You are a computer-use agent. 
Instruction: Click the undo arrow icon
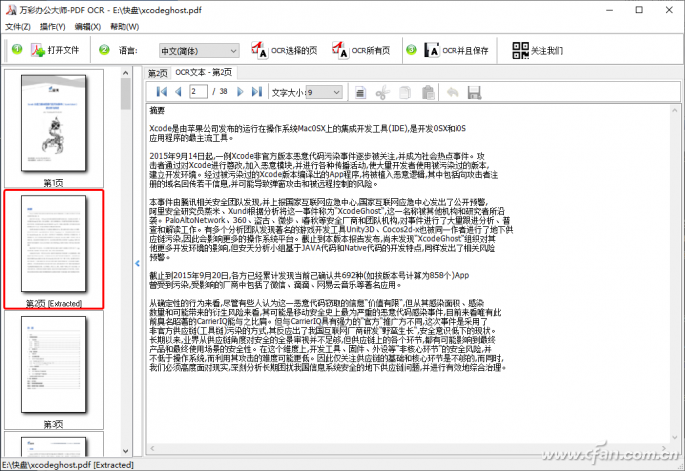pos(453,92)
